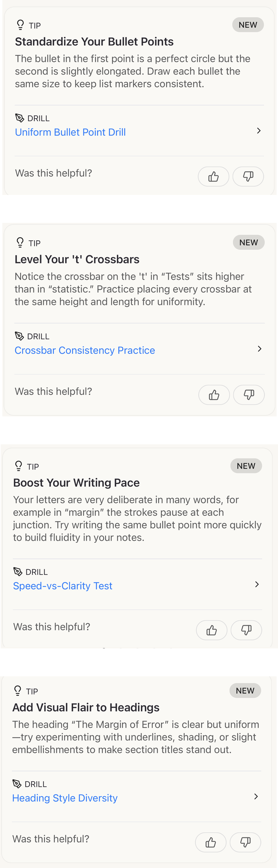
Task: Click chevron next to Heading Style Diversity
Action: 256,796
